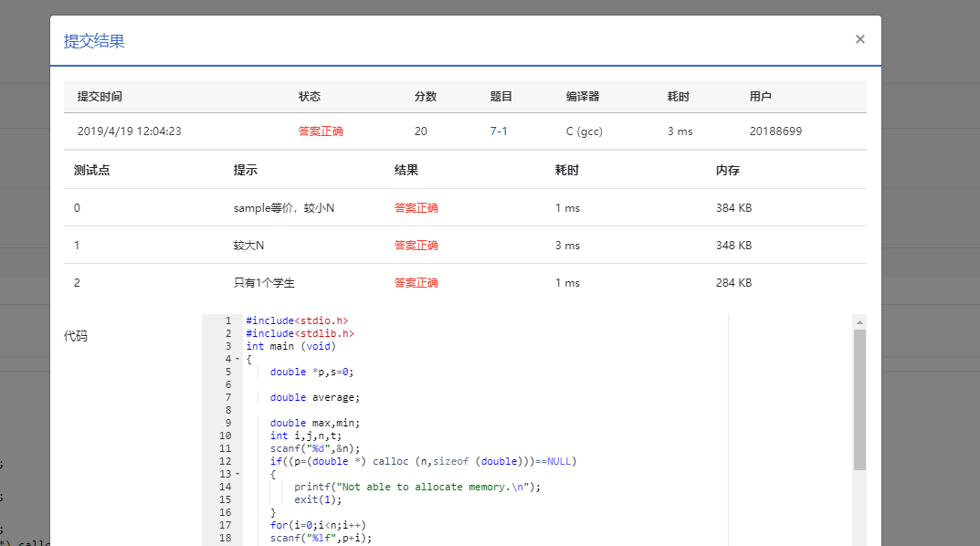Collapse code fold arrow at line 4
This screenshot has height=546, width=980.
(237, 359)
